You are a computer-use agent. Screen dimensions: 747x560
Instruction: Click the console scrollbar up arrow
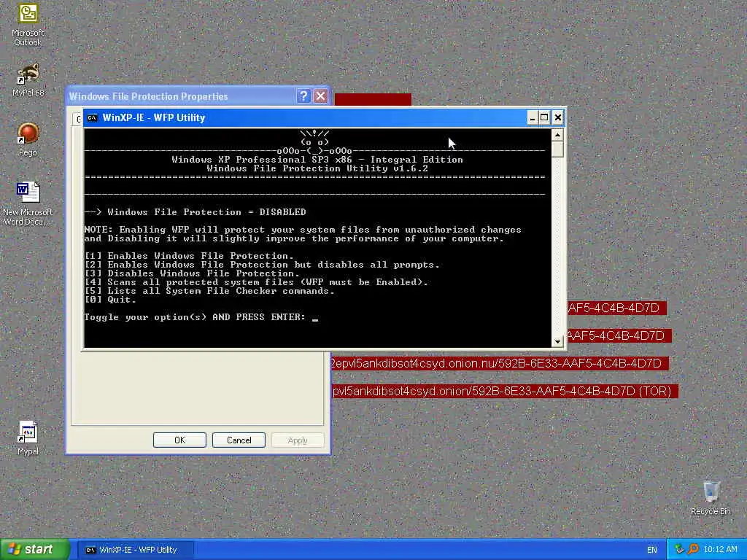pos(557,135)
